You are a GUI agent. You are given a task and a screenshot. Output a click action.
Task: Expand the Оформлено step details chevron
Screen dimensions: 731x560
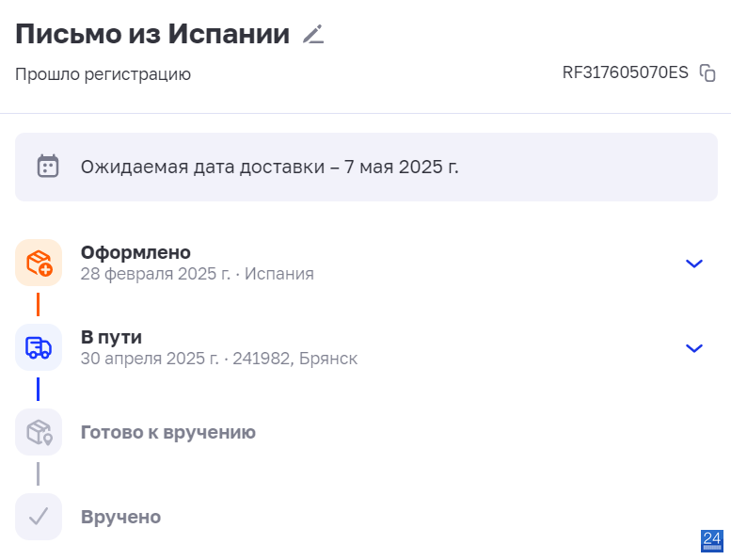pyautogui.click(x=694, y=264)
